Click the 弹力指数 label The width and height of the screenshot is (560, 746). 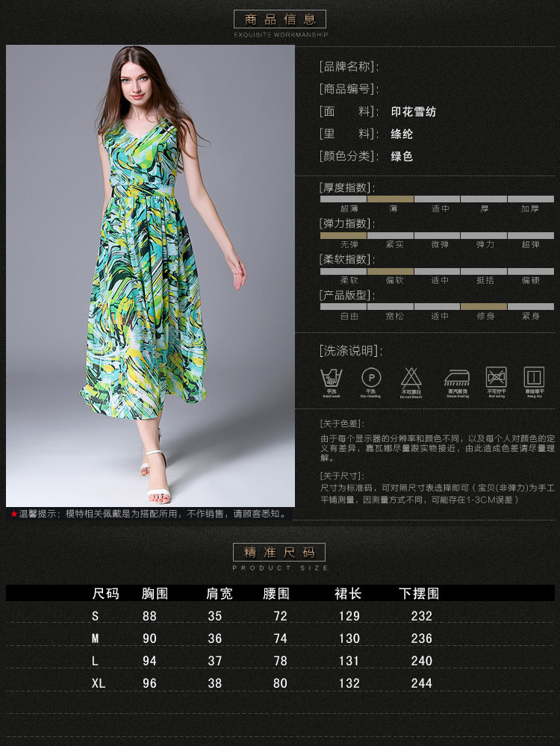coord(347,223)
